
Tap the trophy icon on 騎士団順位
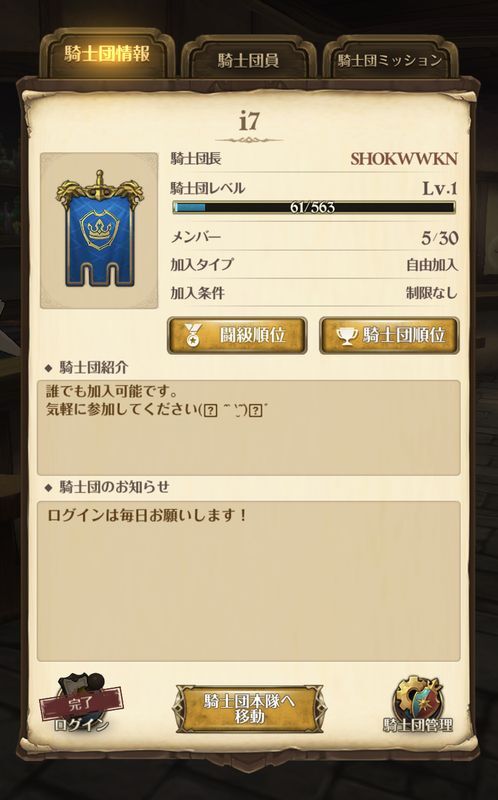pos(347,336)
